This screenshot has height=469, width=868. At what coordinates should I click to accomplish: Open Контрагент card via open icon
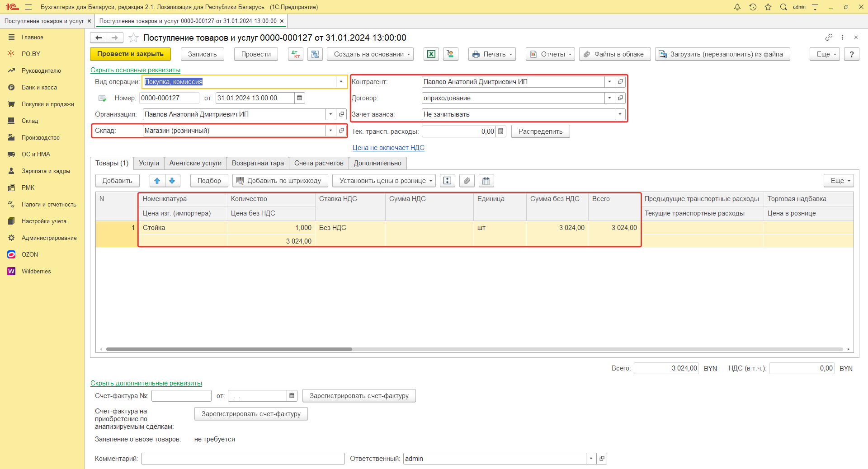(x=620, y=82)
